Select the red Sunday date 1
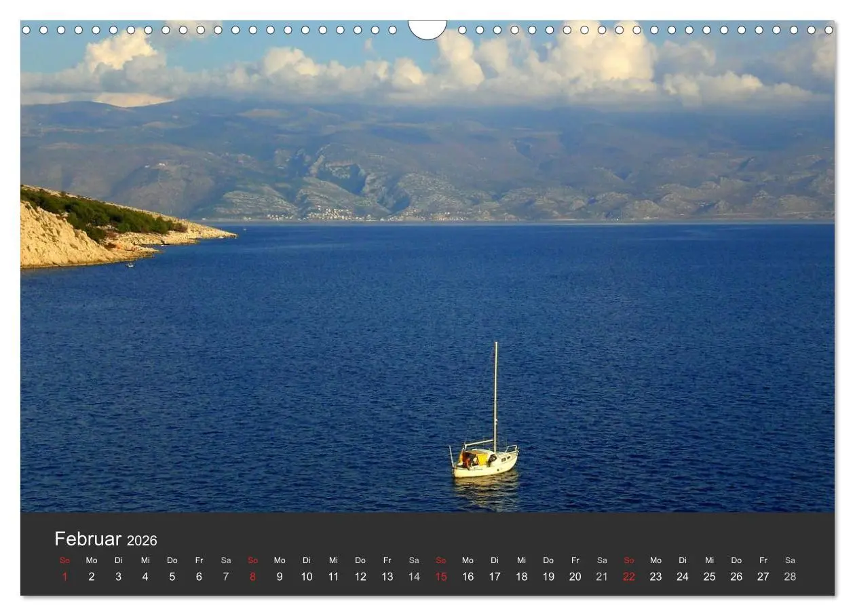Screen dimensions: 855x616 click(x=64, y=576)
